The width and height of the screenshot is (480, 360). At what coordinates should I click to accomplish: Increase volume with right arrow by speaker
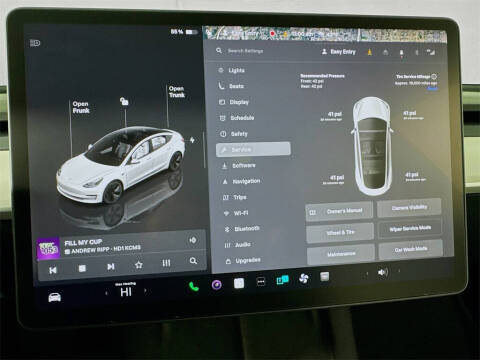click(x=399, y=271)
